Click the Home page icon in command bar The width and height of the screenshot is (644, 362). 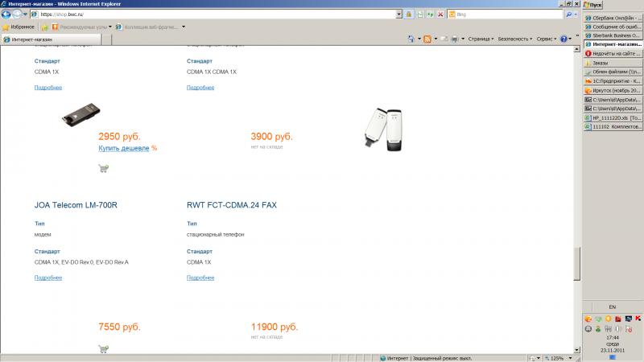[x=411, y=39]
